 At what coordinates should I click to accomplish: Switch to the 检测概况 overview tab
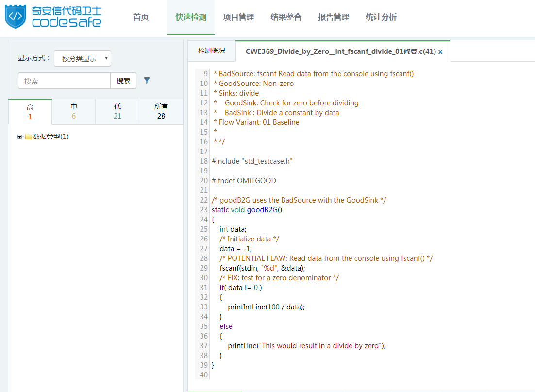(212, 51)
